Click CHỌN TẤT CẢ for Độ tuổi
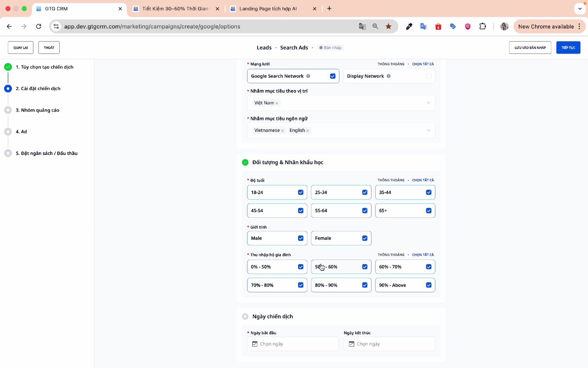Screen dimensions: 588x368 click(x=423, y=180)
